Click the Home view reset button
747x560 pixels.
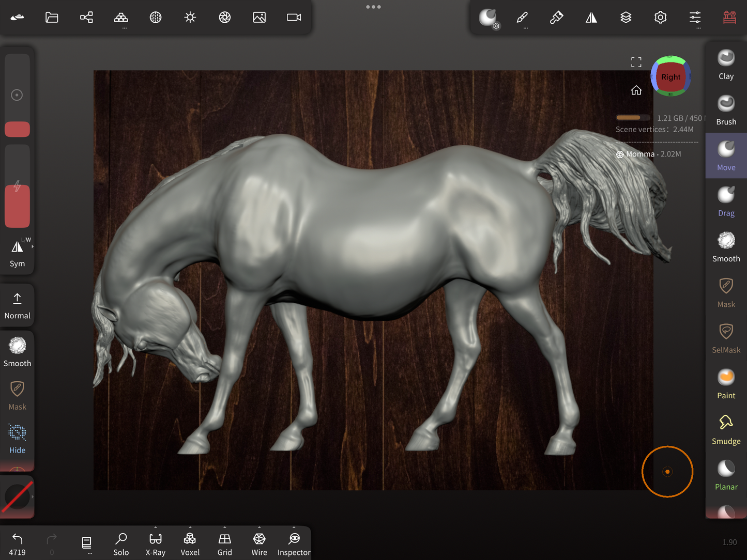pyautogui.click(x=636, y=90)
